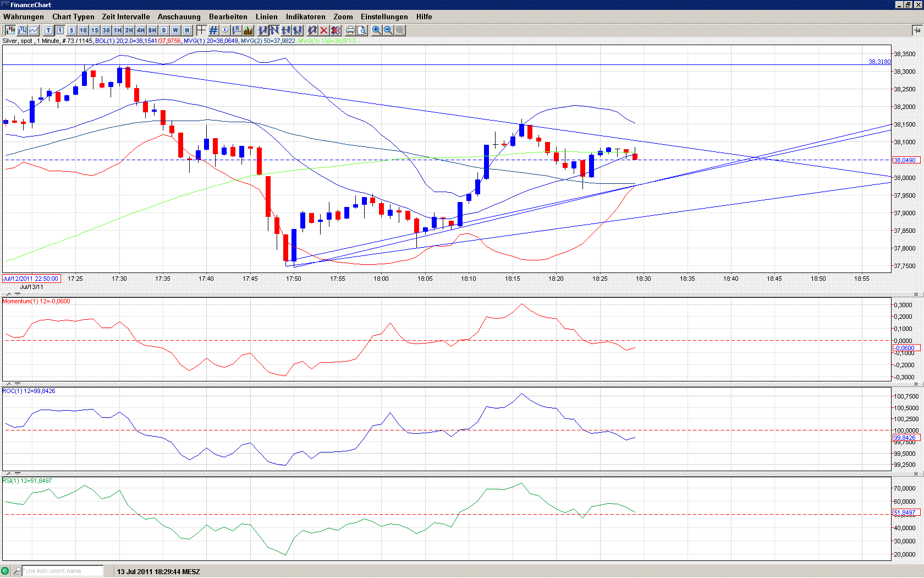This screenshot has width=924, height=578.
Task: Open the Linien menu
Action: pyautogui.click(x=267, y=17)
